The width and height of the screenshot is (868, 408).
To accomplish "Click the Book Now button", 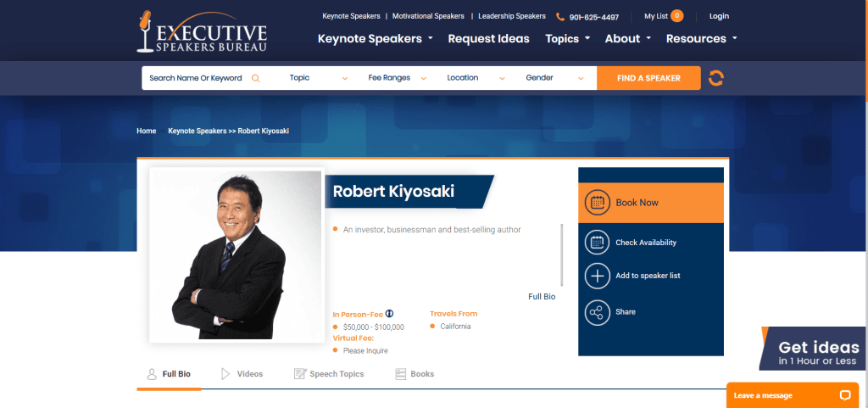I will (x=651, y=203).
